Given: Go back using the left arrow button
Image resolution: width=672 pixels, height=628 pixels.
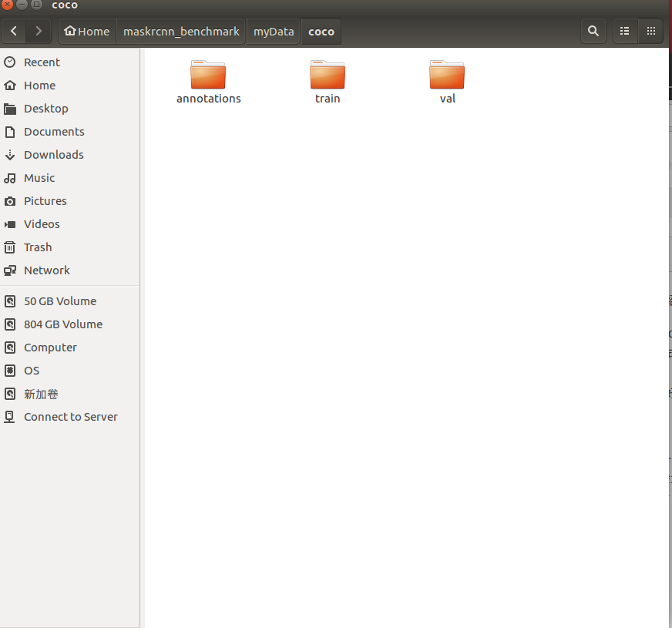Looking at the screenshot, I should [x=14, y=31].
